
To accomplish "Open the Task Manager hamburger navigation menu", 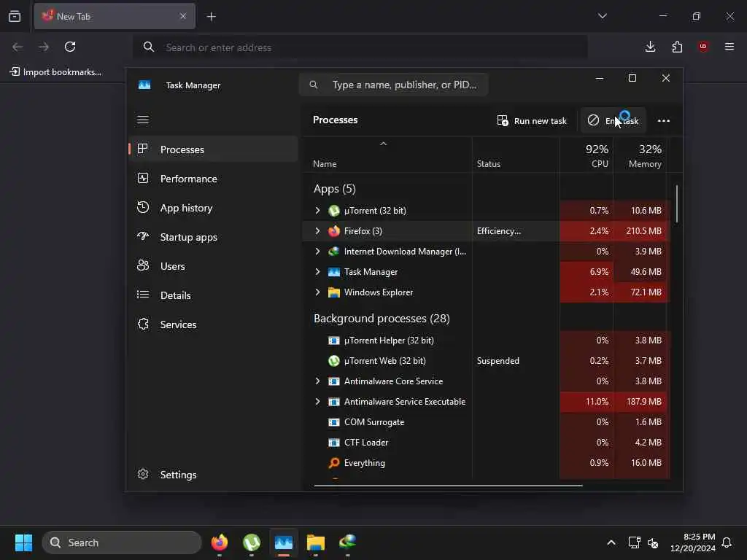I will [143, 120].
